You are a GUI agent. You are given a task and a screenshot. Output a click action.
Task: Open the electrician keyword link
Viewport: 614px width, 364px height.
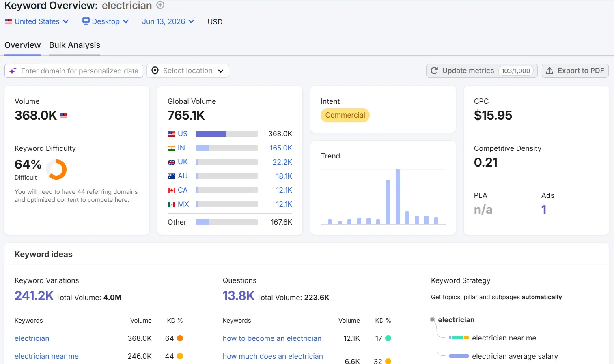click(x=32, y=338)
